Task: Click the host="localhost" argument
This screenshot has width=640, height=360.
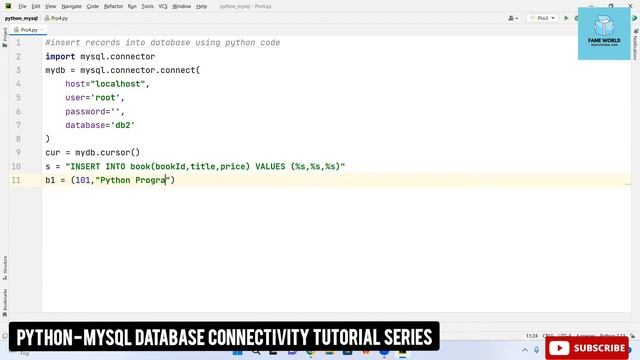Action: [x=107, y=84]
